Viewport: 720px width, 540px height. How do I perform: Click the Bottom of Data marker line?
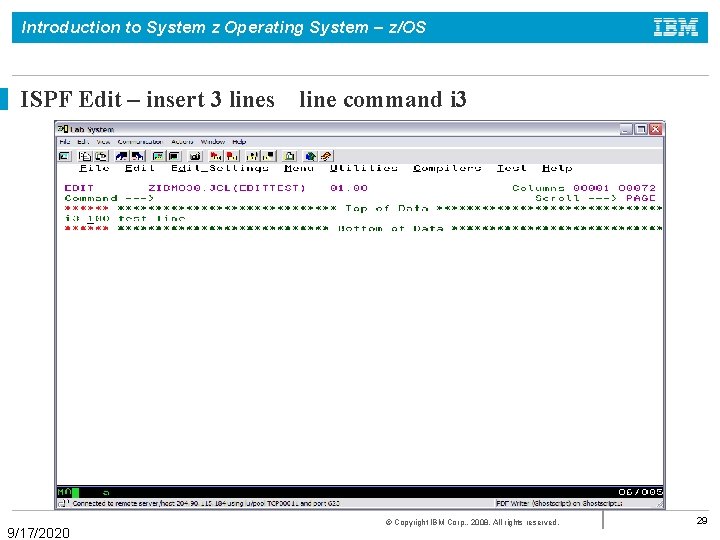coord(363,229)
